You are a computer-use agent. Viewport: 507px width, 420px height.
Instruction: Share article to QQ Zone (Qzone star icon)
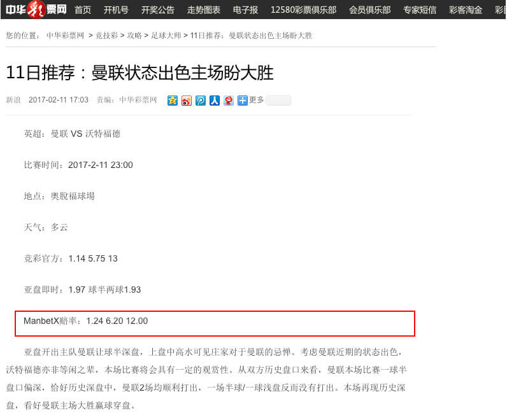pos(172,101)
